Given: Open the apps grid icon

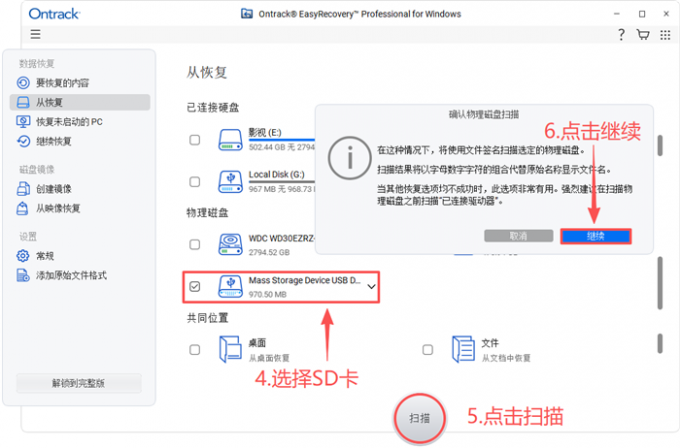Looking at the screenshot, I should coord(665,35).
